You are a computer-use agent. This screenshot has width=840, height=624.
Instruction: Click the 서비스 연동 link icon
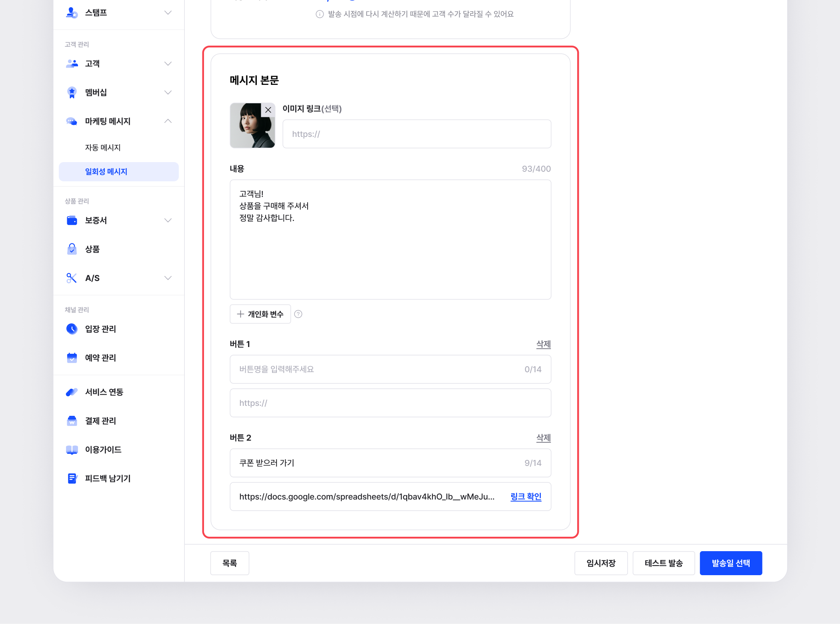[72, 392]
